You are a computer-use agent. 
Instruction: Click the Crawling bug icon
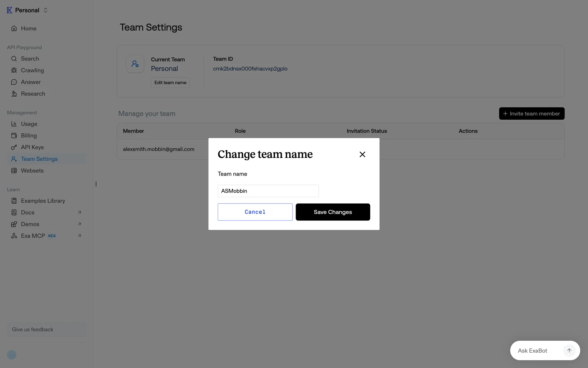(x=14, y=70)
